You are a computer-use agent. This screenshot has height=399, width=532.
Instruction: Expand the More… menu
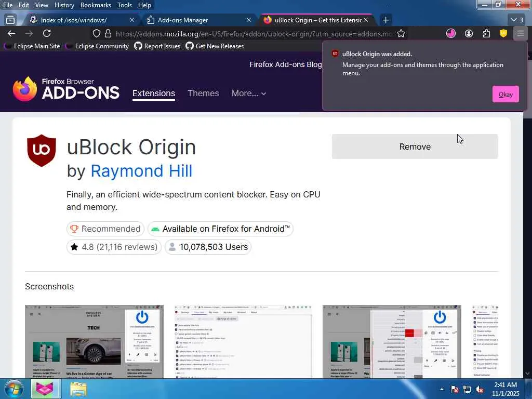coord(249,93)
